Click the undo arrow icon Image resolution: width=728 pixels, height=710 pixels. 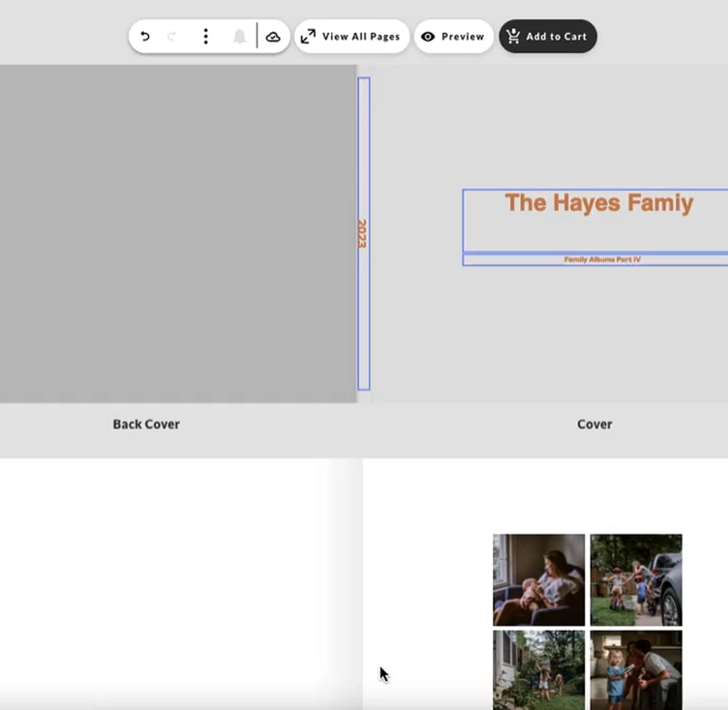[x=145, y=36]
